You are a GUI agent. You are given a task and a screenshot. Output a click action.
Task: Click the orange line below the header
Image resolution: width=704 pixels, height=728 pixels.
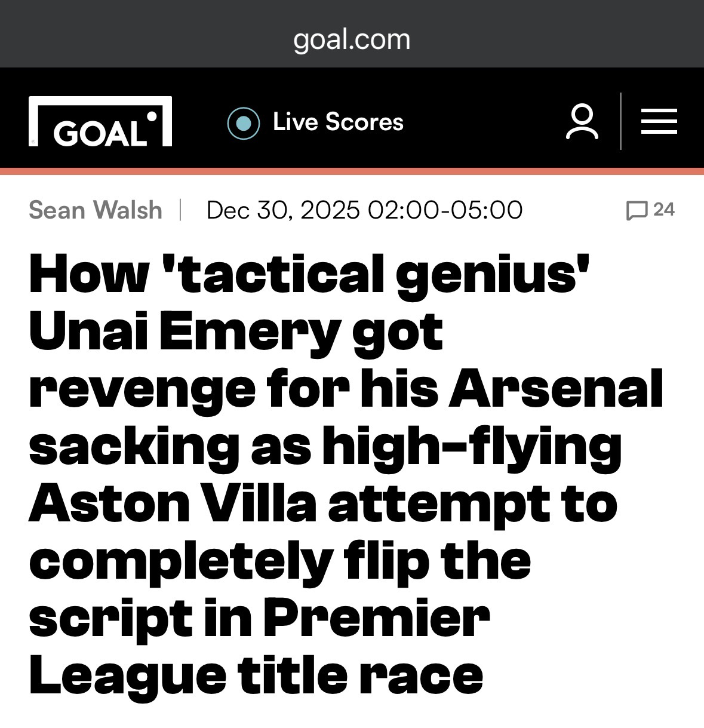coord(352,172)
